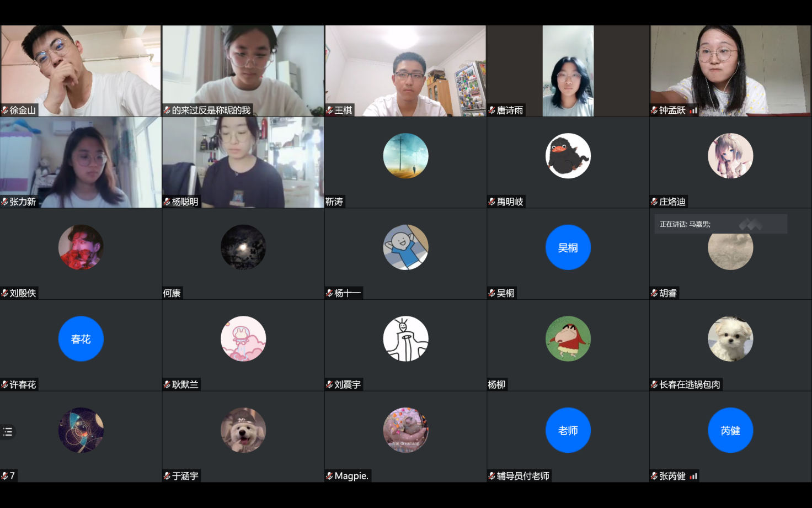
Task: Select the video tile labeled 杨聪明
Action: click(x=243, y=162)
